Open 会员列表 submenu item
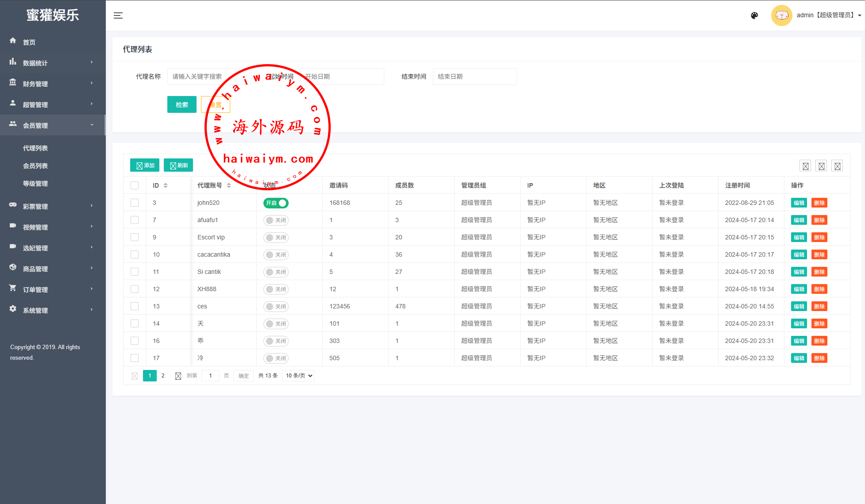The image size is (865, 504). pyautogui.click(x=35, y=166)
